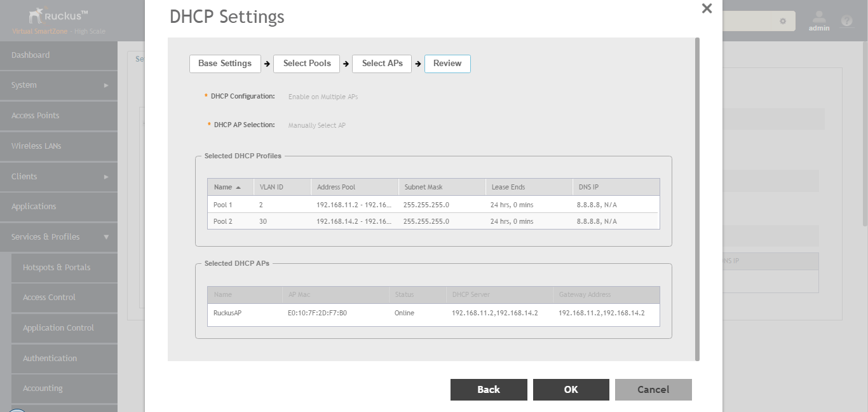
Task: Cancel the DHCP Settings dialog
Action: click(x=653, y=390)
